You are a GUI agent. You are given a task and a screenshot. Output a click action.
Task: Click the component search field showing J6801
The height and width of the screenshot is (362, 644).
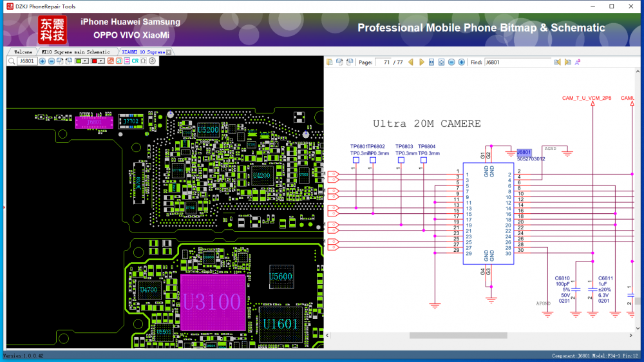26,61
